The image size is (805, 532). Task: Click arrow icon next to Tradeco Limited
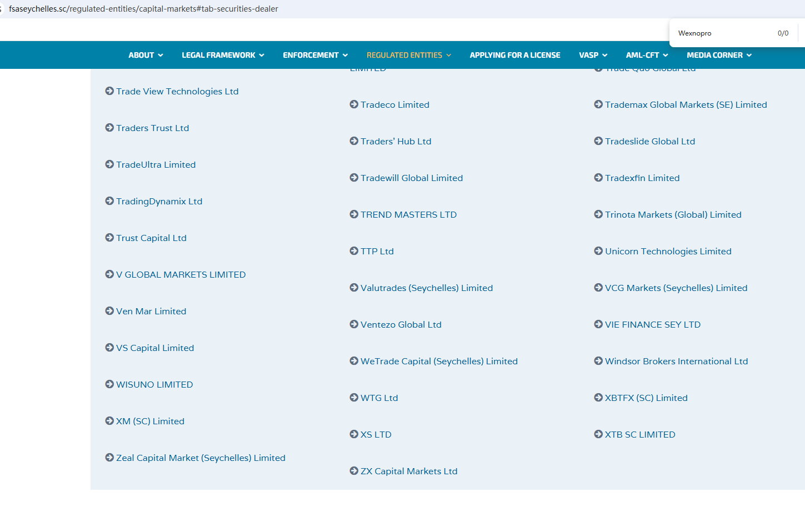click(x=354, y=104)
